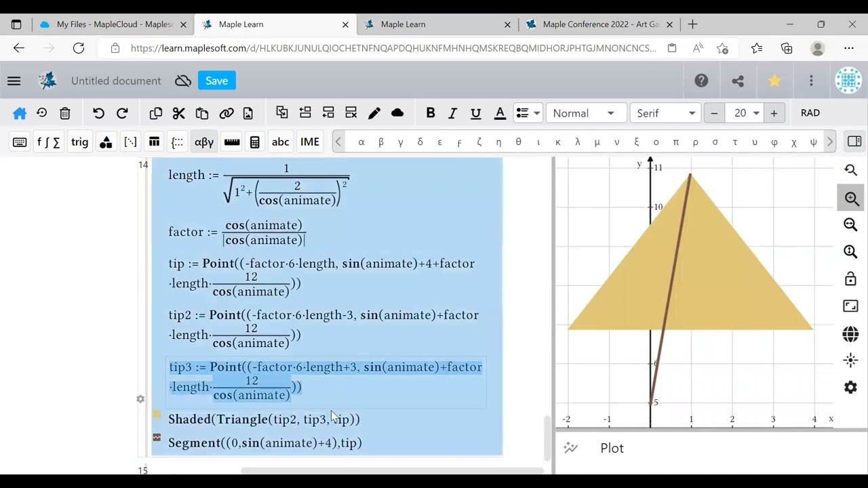
Task: Undo the last edit
Action: (99, 113)
